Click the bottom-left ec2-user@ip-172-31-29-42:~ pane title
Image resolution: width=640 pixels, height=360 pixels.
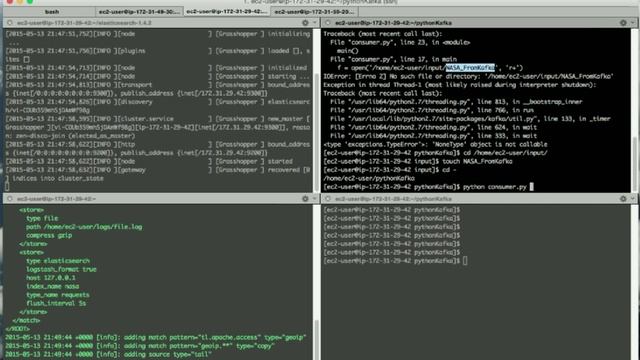coord(56,199)
